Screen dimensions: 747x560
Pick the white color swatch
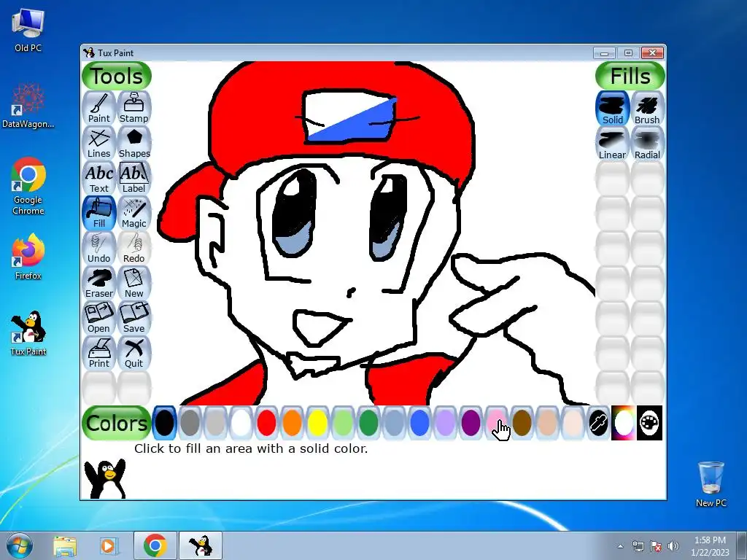241,423
